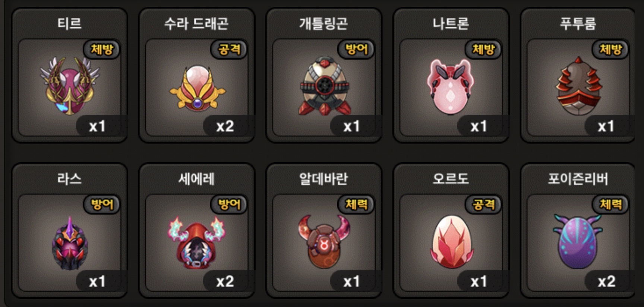The image size is (644, 307).
Task: Click the 라스 card title
Action: (69, 179)
